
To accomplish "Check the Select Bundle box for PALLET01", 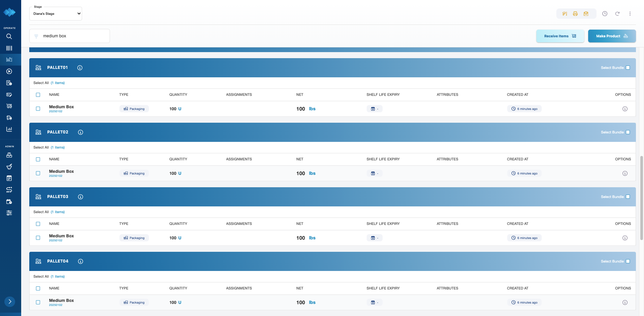I will coord(628,68).
